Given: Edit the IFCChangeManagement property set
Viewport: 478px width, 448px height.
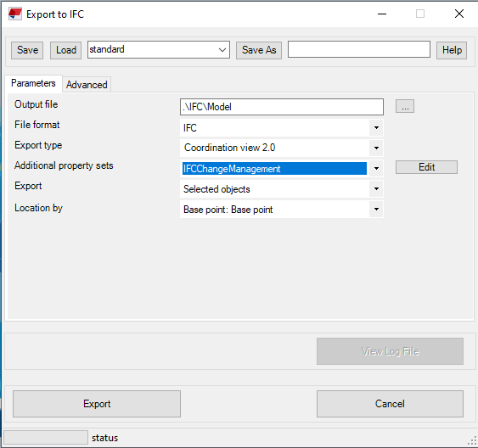Looking at the screenshot, I should click(426, 167).
